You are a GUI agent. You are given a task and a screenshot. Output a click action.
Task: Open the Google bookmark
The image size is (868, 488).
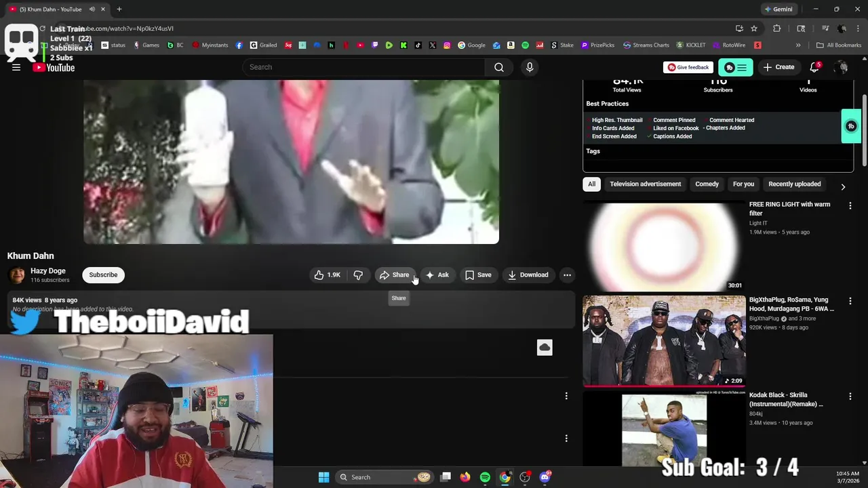coord(471,45)
